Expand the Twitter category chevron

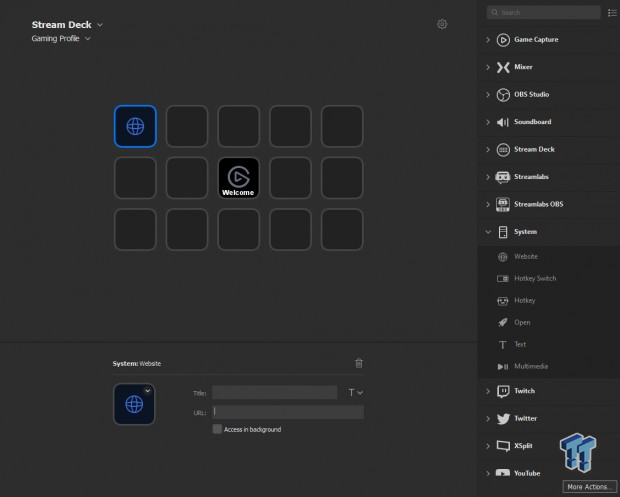pyautogui.click(x=488, y=419)
